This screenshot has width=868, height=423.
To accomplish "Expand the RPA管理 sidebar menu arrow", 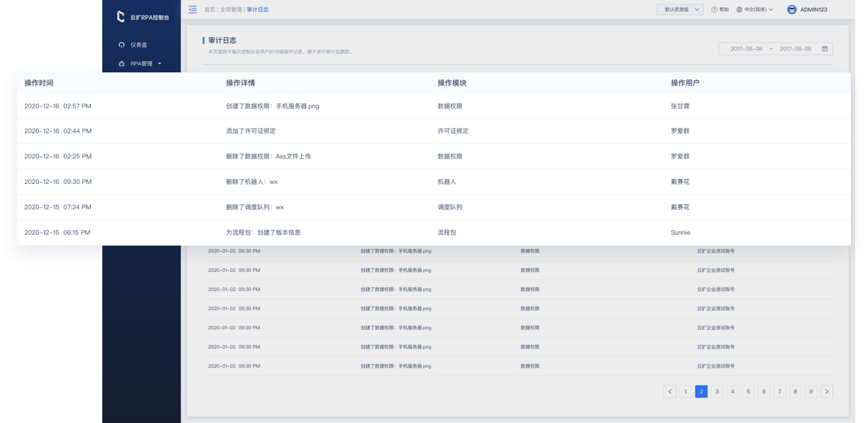I will click(160, 64).
